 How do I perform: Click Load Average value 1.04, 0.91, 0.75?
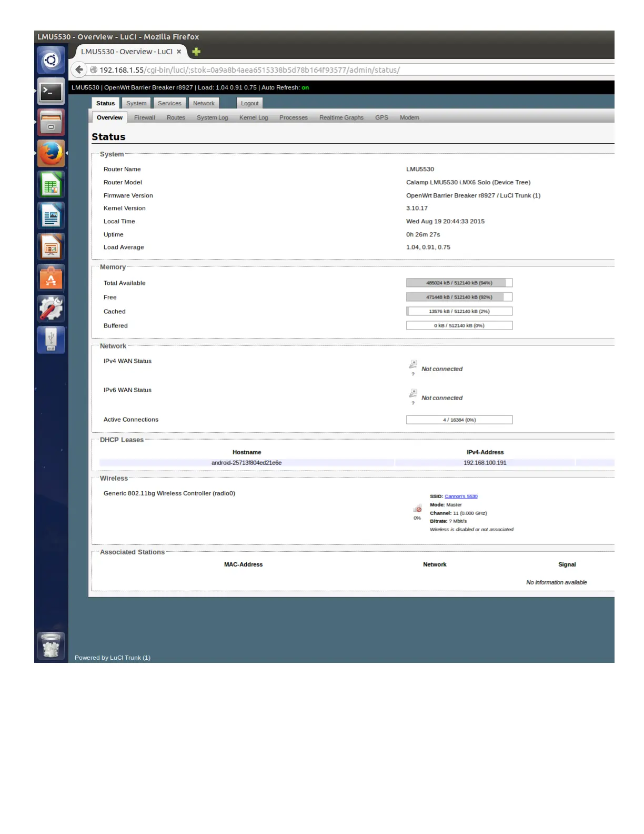coord(428,247)
